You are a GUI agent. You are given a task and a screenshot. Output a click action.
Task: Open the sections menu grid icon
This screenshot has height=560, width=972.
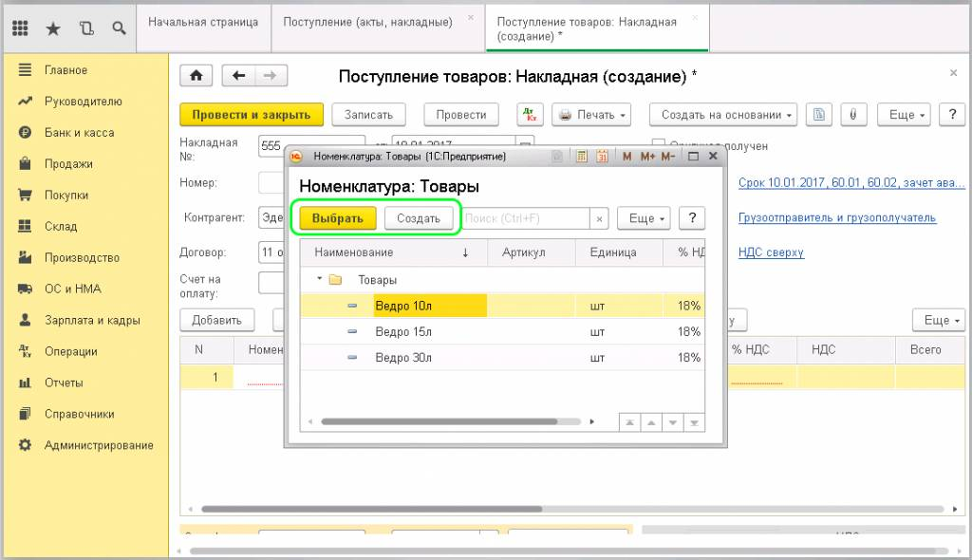[20, 28]
